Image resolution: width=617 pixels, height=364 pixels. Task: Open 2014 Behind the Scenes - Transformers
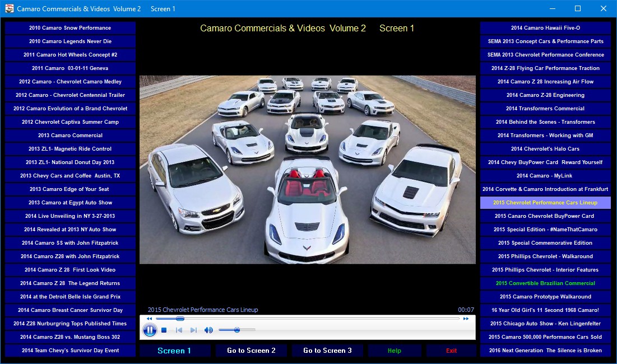(x=545, y=122)
